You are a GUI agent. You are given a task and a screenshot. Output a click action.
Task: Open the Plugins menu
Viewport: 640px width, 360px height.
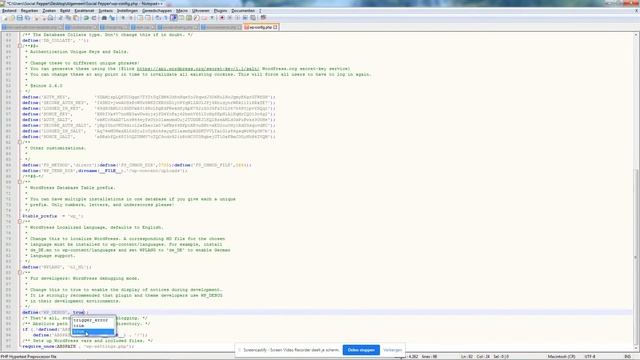tap(220, 11)
